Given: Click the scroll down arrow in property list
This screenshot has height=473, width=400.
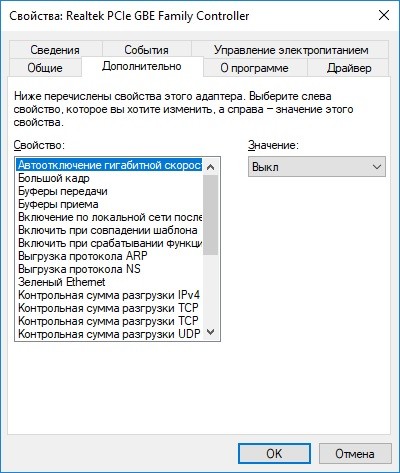Looking at the screenshot, I should pyautogui.click(x=211, y=332).
